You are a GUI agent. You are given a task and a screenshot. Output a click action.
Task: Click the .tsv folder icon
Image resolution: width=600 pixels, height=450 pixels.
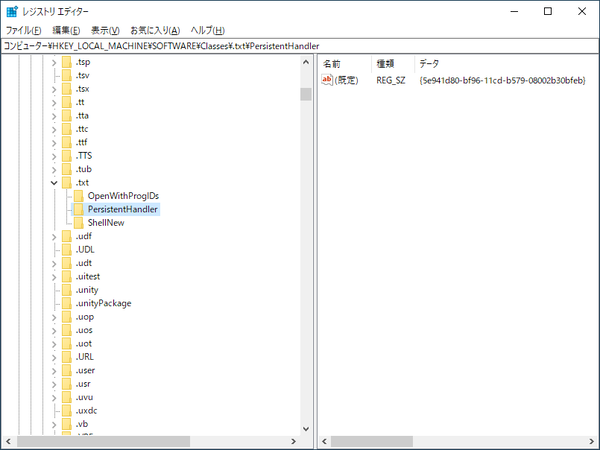(x=67, y=75)
